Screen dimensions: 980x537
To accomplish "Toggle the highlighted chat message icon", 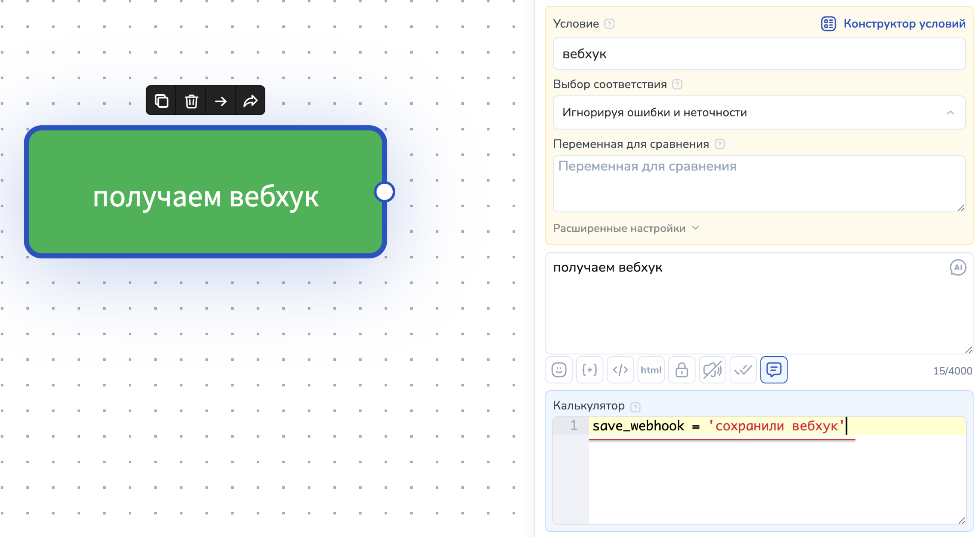I will tap(773, 369).
